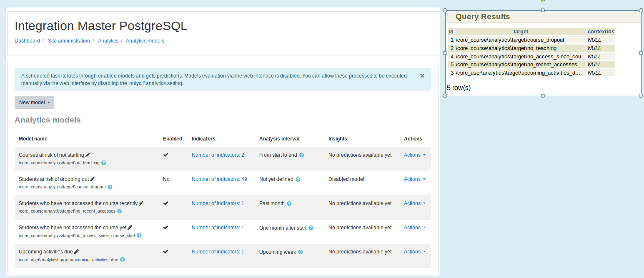Show help for One month after start interval
The height and width of the screenshot is (278, 644).
(311, 228)
